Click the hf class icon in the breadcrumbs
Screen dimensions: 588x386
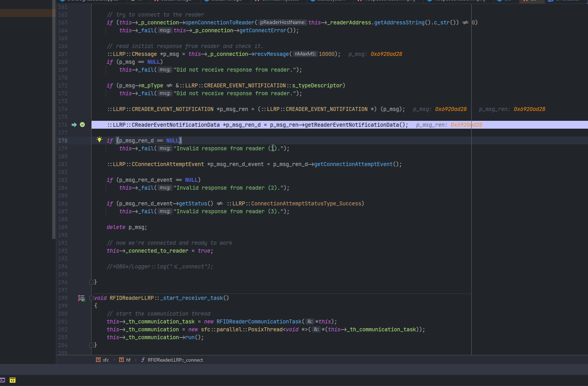coord(121,360)
